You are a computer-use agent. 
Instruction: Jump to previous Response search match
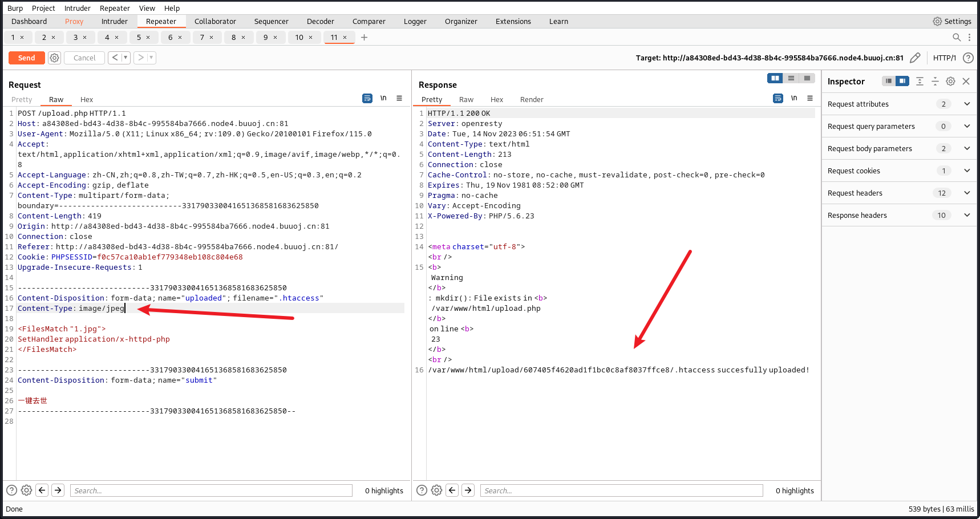(452, 490)
